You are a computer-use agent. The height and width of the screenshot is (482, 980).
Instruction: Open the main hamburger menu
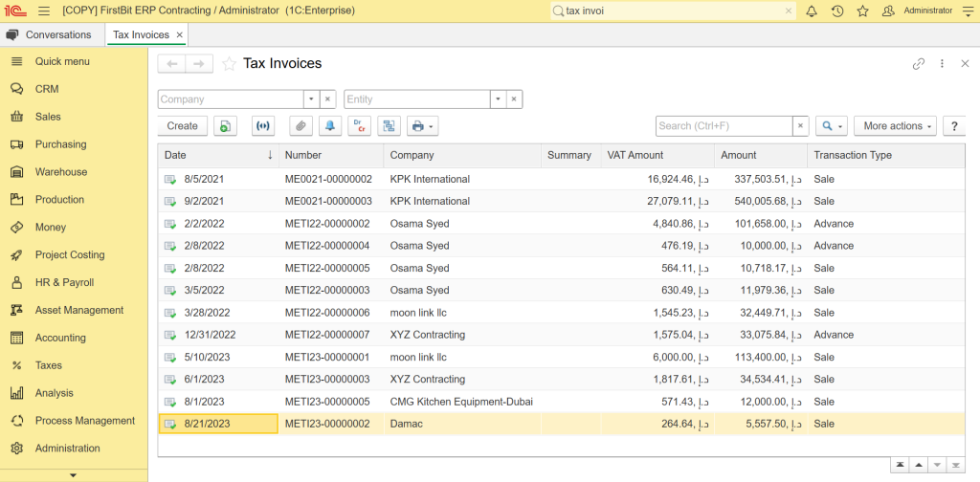(44, 11)
